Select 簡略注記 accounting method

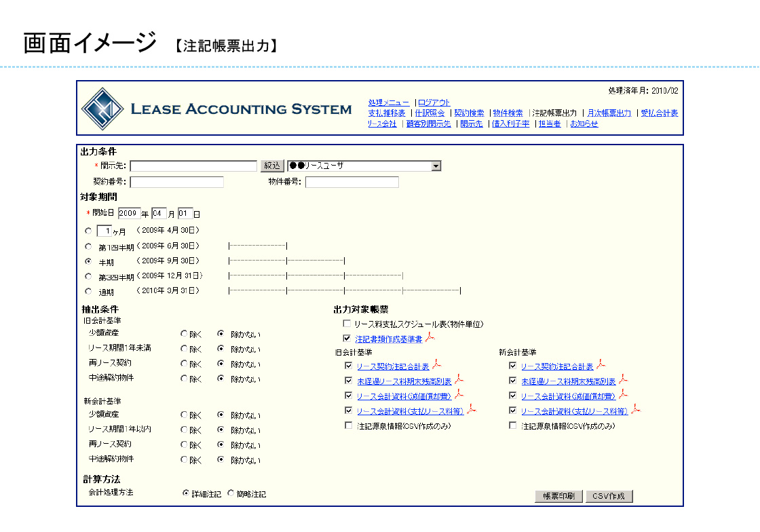(231, 493)
